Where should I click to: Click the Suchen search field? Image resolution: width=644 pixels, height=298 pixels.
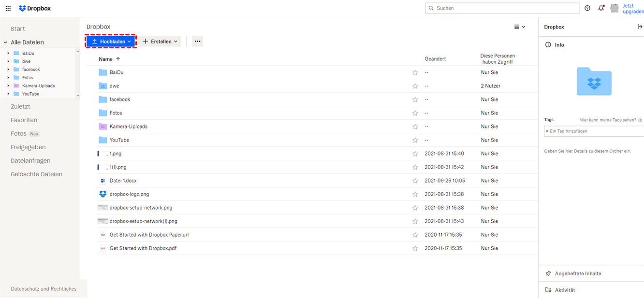(502, 8)
